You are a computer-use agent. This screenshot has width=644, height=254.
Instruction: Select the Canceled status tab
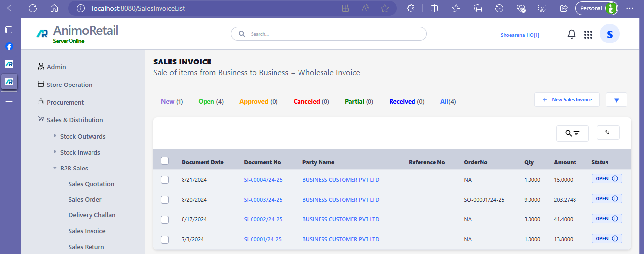(x=311, y=102)
